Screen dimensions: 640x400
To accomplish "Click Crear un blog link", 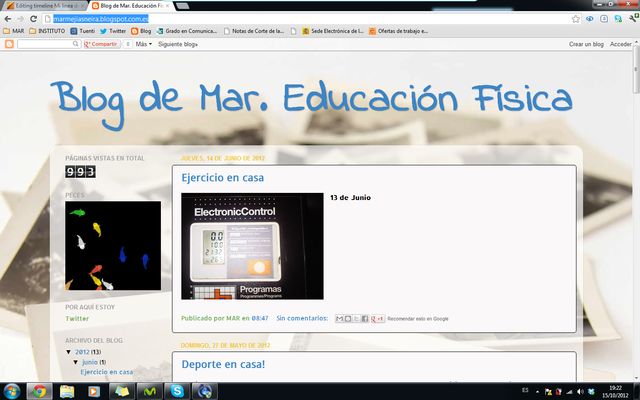I will pos(586,44).
